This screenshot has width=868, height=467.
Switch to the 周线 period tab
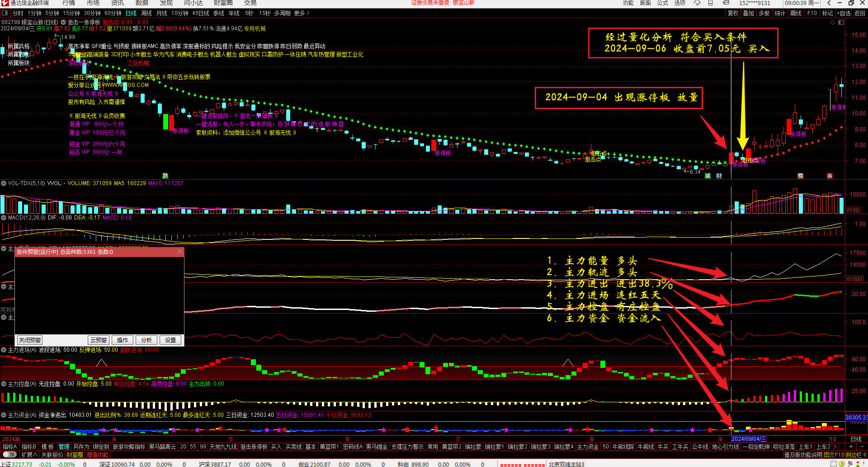pos(146,13)
